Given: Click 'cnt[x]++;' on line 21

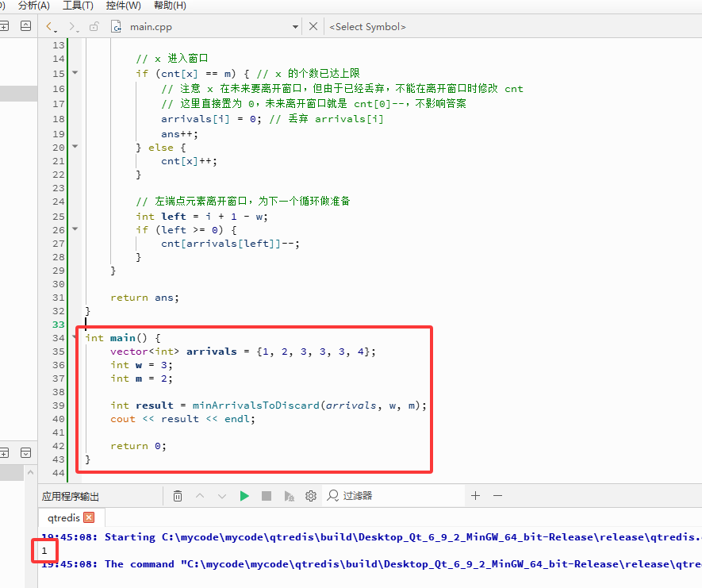Looking at the screenshot, I should (189, 161).
